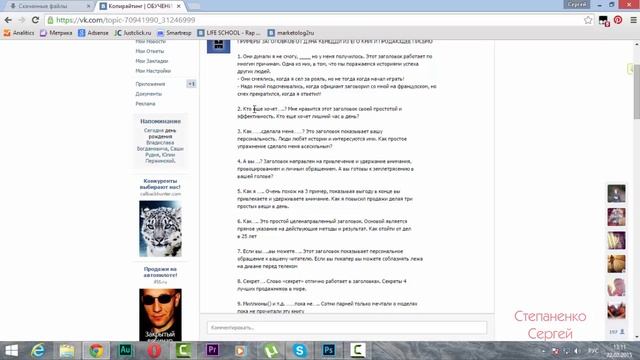Open the white Camtasia recorder taskbar icon
The height and width of the screenshot is (360, 640).
(x=358, y=350)
